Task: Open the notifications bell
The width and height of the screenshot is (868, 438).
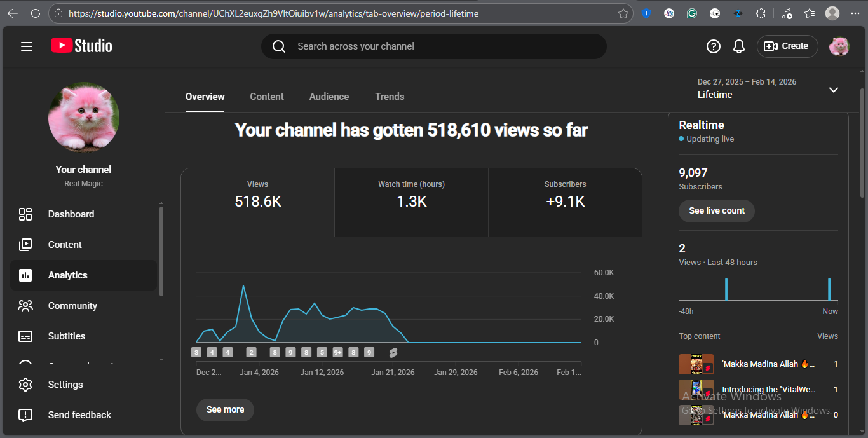Action: point(738,46)
